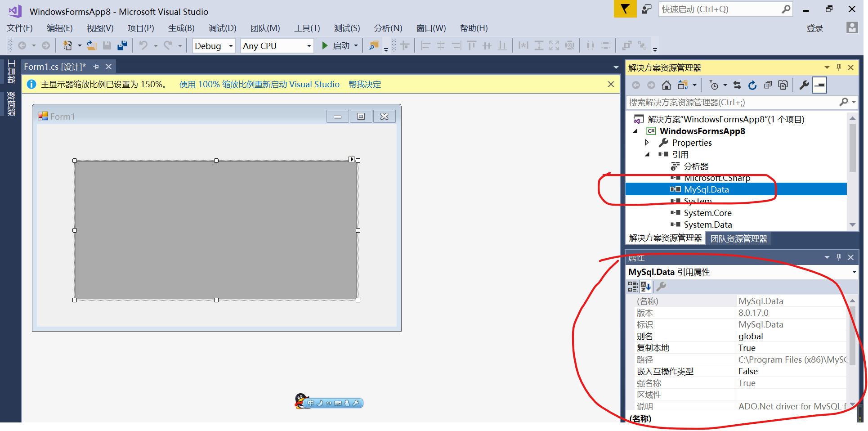Image resolution: width=868 pixels, height=431 pixels.
Task: Open Properties window via the wrench icon
Action: [x=804, y=85]
